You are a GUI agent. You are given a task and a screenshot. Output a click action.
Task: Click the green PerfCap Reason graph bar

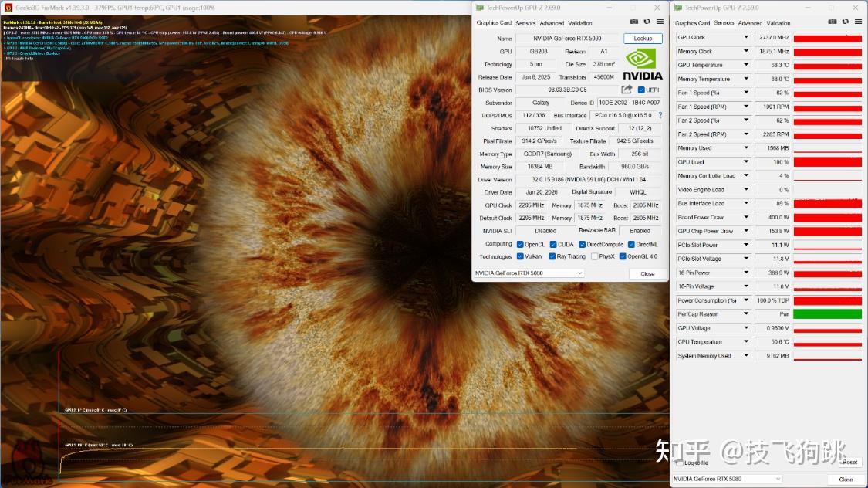pyautogui.click(x=828, y=314)
